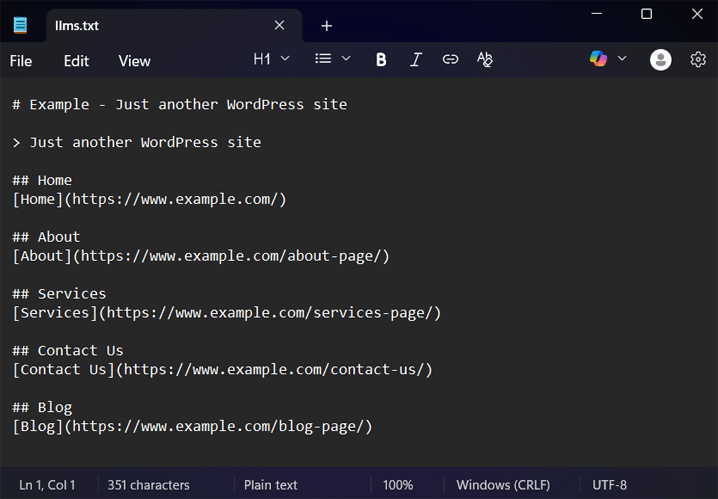
Task: Toggle bold formatting
Action: [381, 60]
